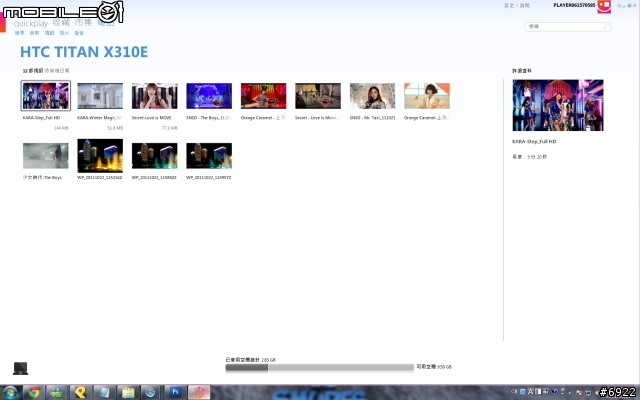Open Photoshop from the taskbar

pyautogui.click(x=175, y=393)
